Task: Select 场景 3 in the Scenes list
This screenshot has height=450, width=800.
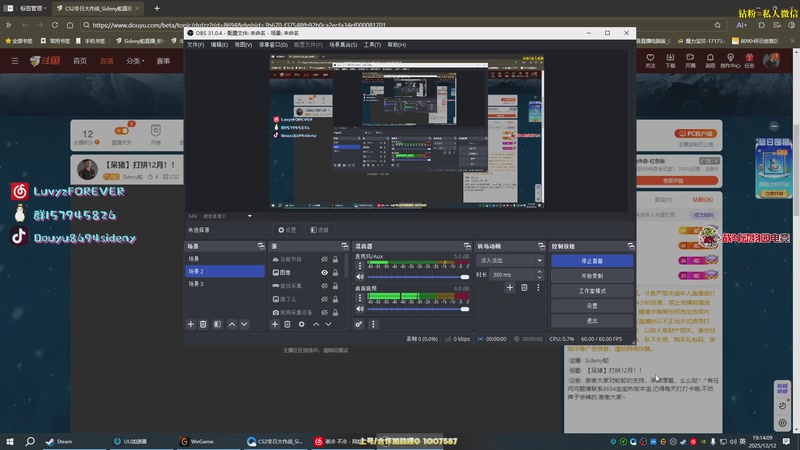Action: (x=225, y=284)
